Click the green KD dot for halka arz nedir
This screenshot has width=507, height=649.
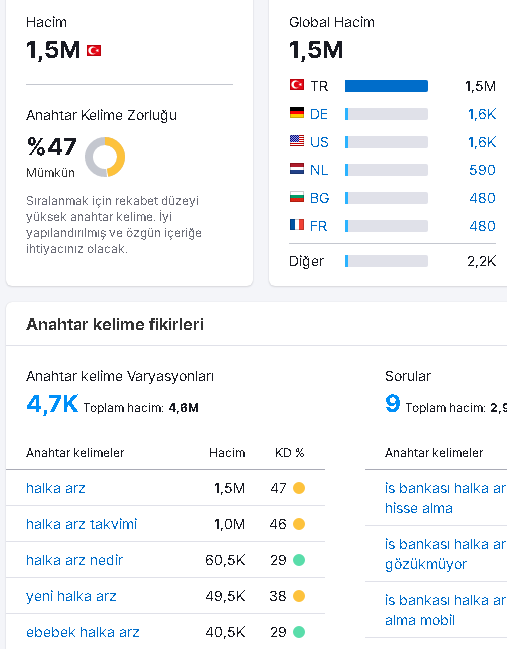(x=299, y=560)
